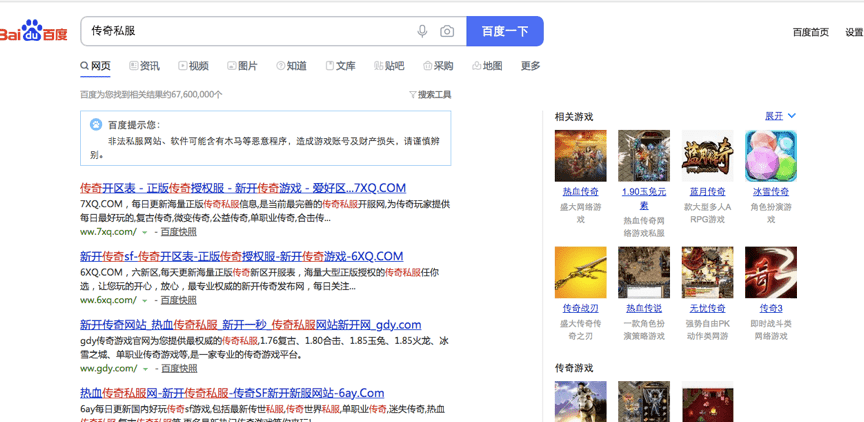
Task: Click 热血传说 game thumbnail
Action: [644, 272]
